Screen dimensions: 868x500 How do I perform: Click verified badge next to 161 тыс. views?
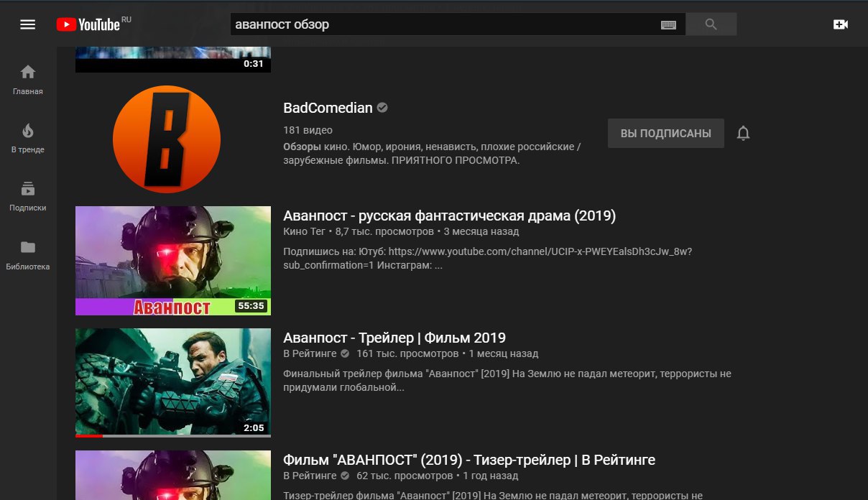[345, 353]
